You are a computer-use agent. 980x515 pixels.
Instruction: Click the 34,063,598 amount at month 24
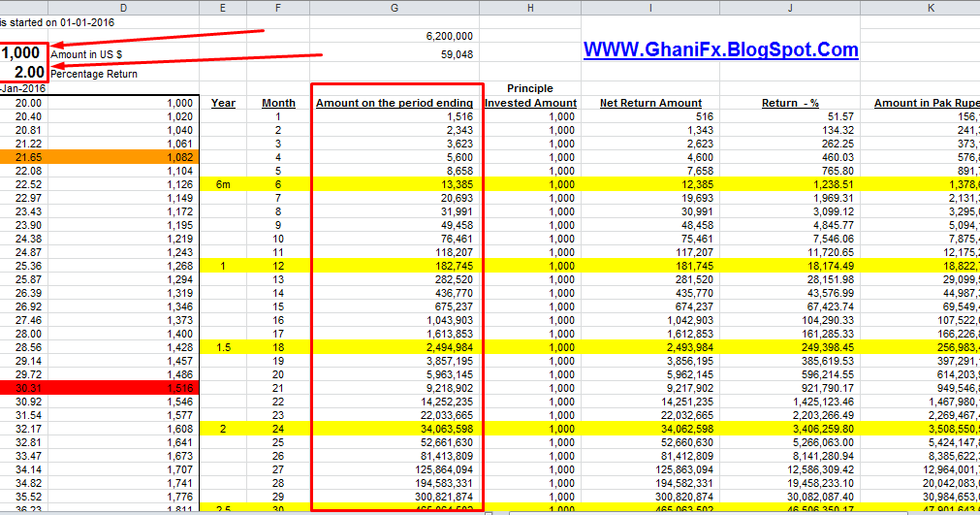(x=395, y=429)
